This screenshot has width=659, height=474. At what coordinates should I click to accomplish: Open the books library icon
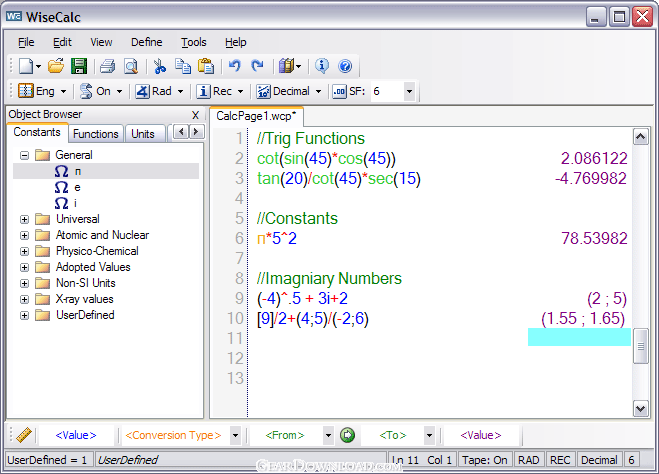[286, 66]
